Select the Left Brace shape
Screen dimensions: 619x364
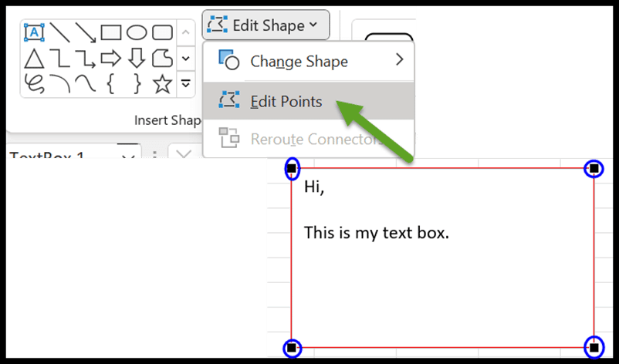point(111,84)
